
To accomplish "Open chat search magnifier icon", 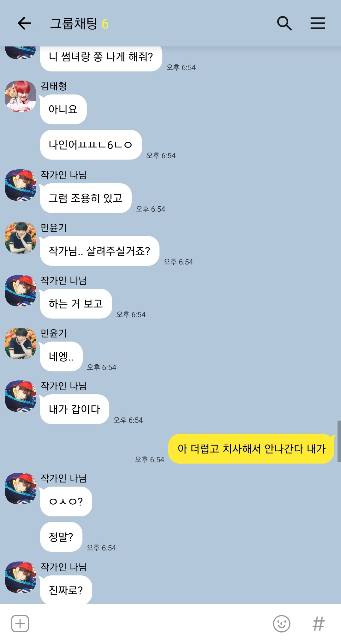I will pyautogui.click(x=284, y=23).
